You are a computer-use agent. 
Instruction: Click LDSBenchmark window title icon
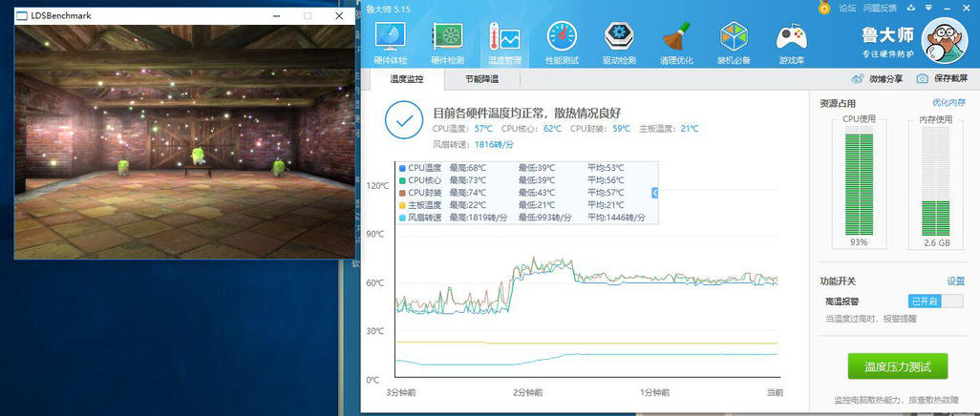pos(22,15)
